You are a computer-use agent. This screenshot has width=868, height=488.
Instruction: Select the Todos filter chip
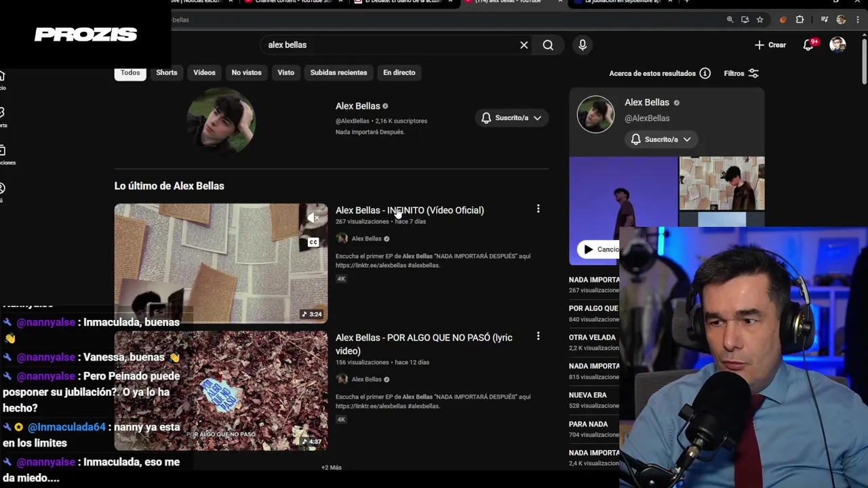pos(130,73)
